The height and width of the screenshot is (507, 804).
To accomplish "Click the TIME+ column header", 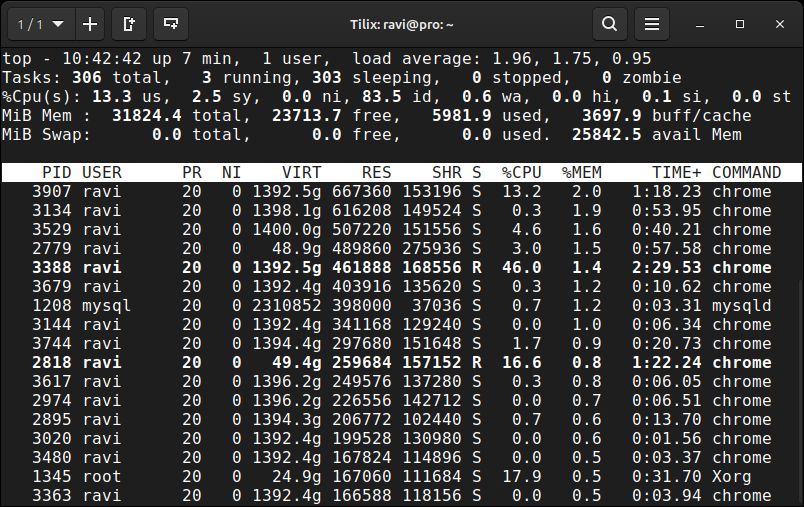I will pos(676,172).
